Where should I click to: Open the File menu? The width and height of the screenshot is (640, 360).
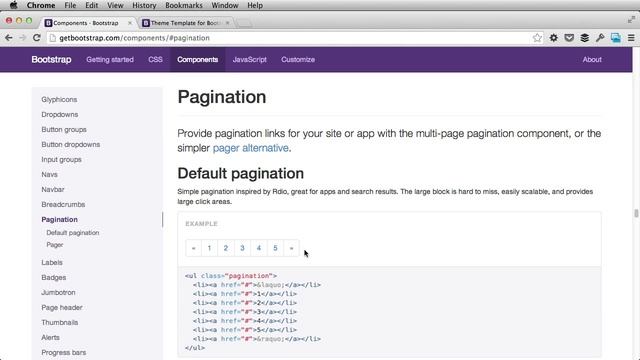[x=70, y=5]
